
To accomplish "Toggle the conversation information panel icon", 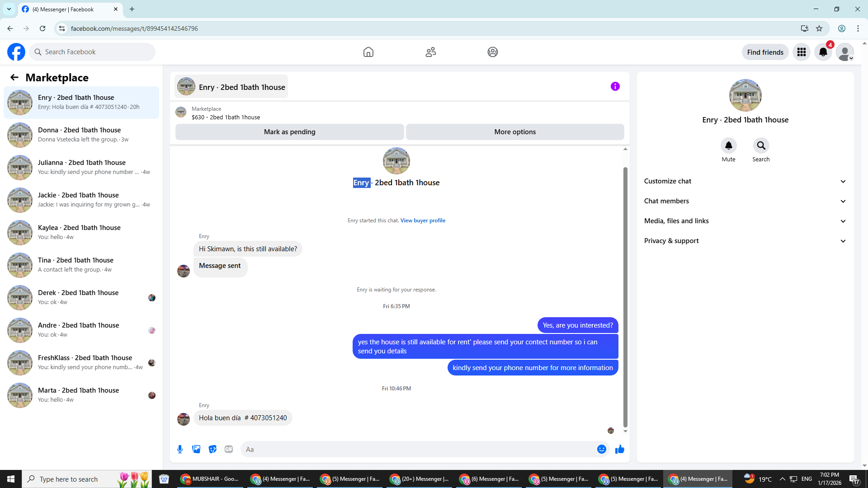I will point(615,86).
